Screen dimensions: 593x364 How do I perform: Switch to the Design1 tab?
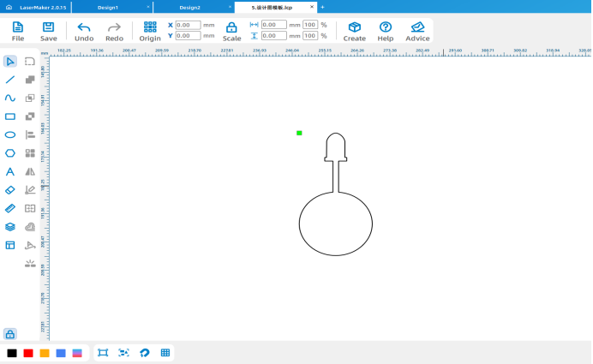tap(108, 7)
